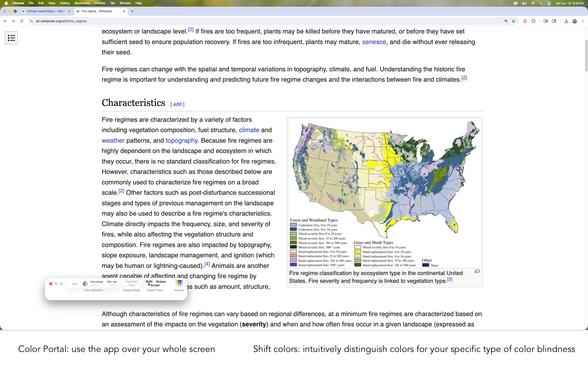The image size is (588, 367).
Task: Click the zoom magnifier in address bar
Action: (x=506, y=21)
